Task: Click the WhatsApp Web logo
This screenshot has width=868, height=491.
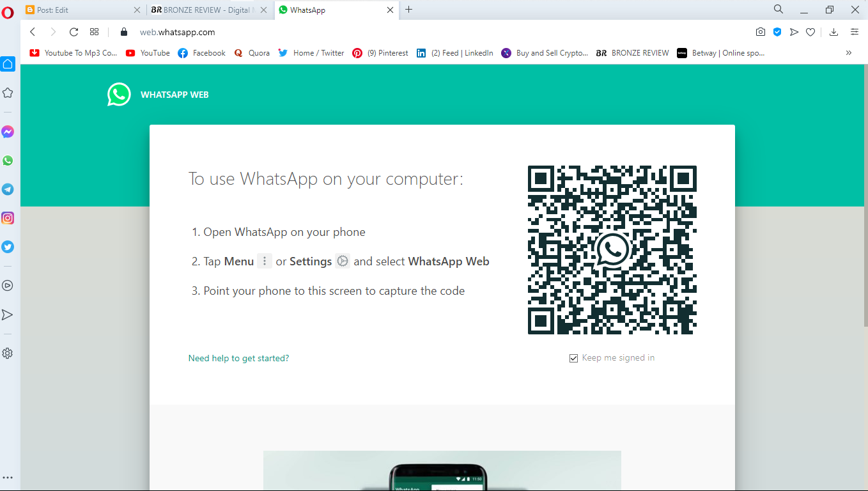Action: pos(119,95)
